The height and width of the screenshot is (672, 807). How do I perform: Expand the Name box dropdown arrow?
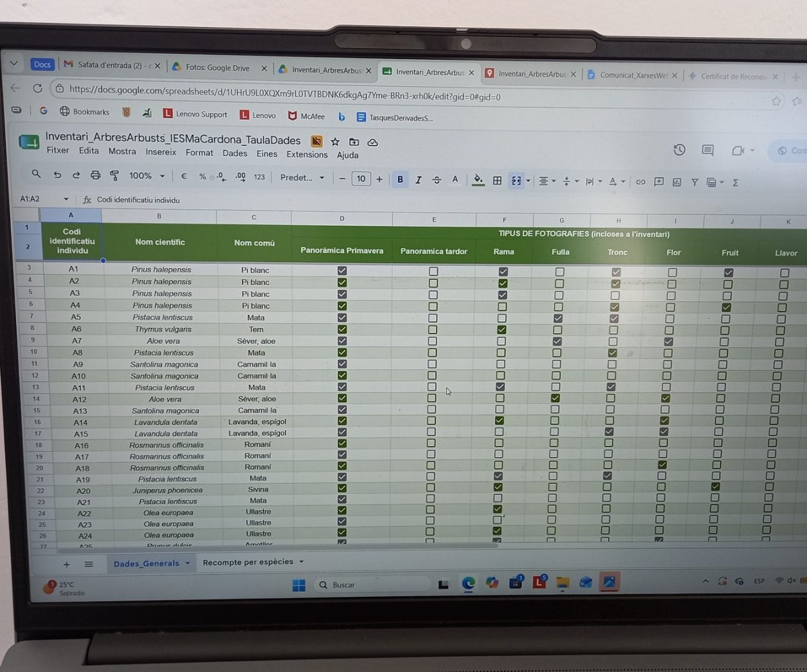(x=66, y=200)
